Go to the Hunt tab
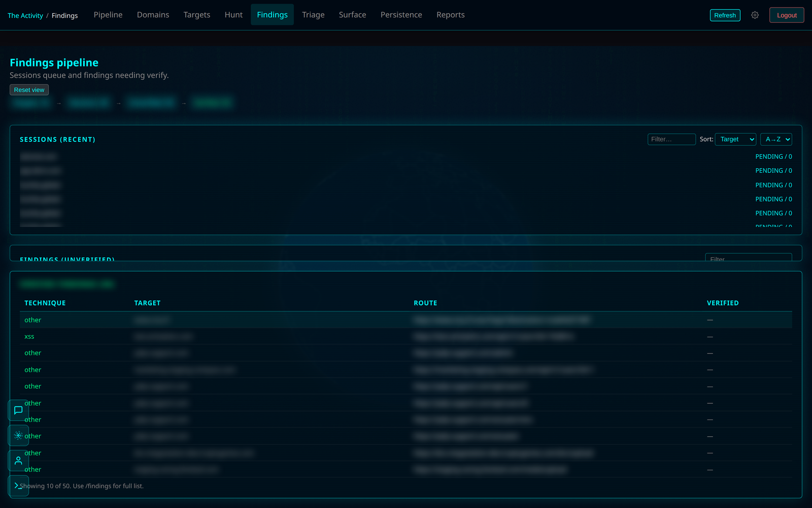The width and height of the screenshot is (812, 508). (233, 15)
